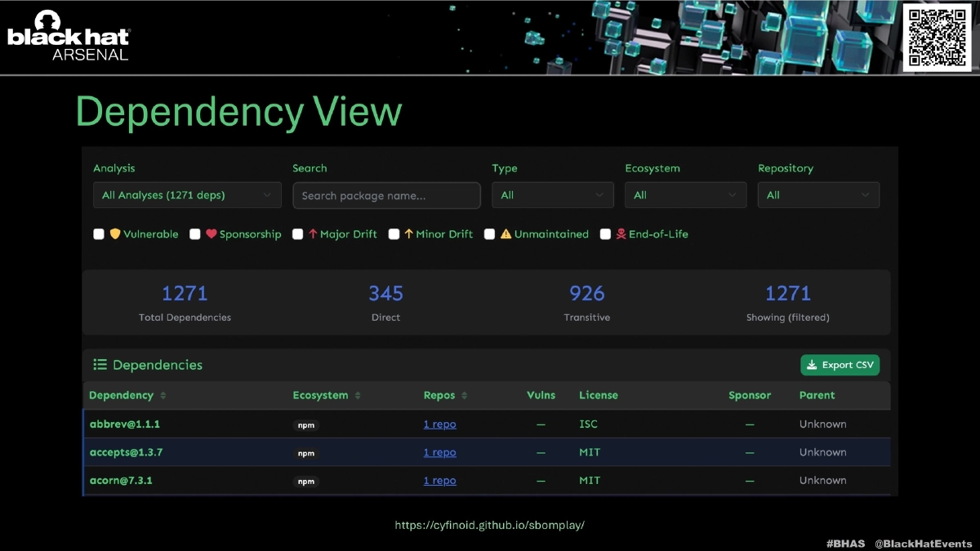Tick the Major Drift checkbox
Viewport: 980px width, 551px height.
298,234
